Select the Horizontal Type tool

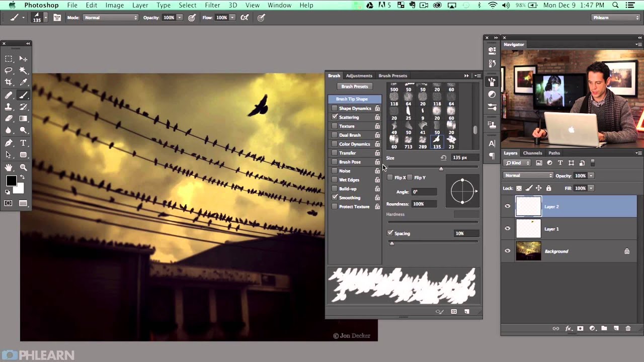23,143
